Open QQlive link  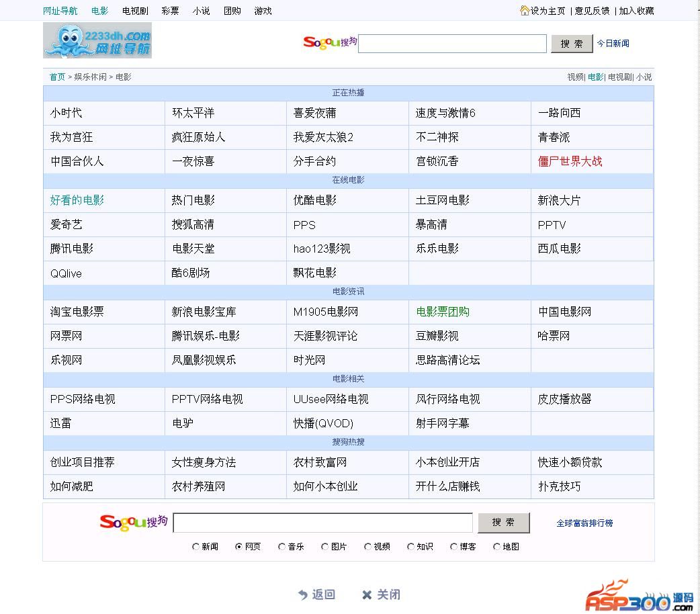pyautogui.click(x=66, y=273)
